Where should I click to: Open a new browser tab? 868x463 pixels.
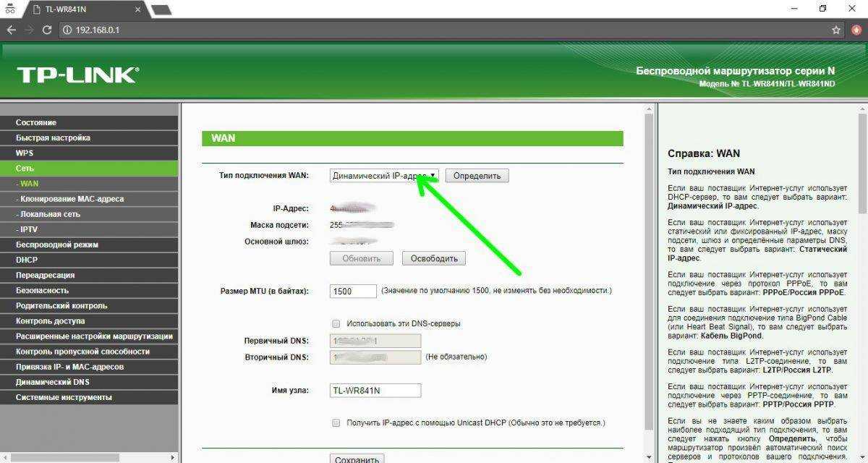click(x=161, y=9)
